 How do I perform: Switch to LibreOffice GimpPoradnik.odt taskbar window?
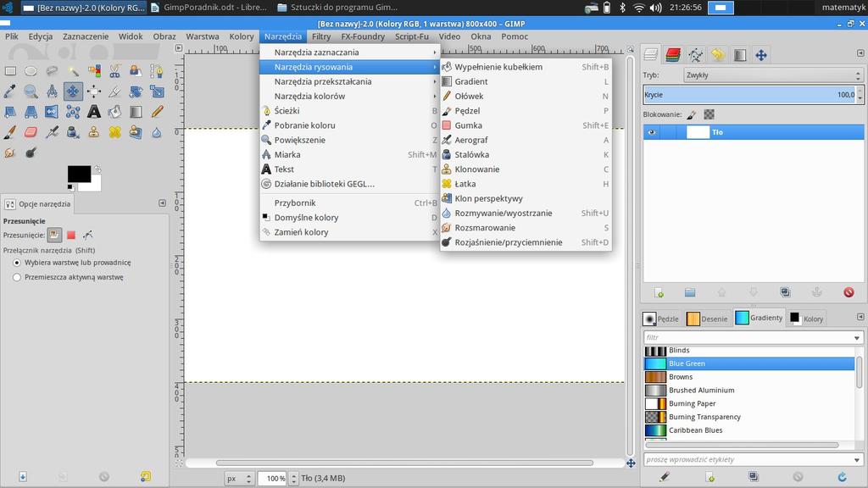[209, 7]
